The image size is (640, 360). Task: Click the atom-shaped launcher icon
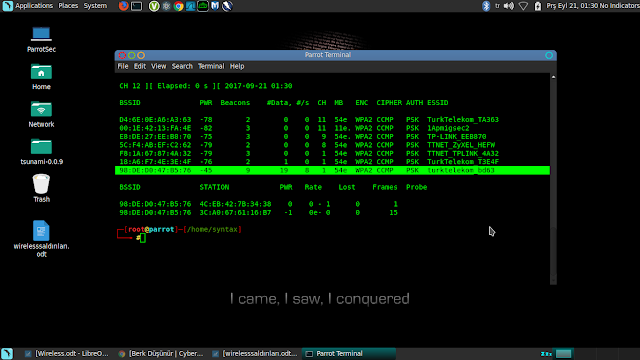pyautogui.click(x=166, y=6)
